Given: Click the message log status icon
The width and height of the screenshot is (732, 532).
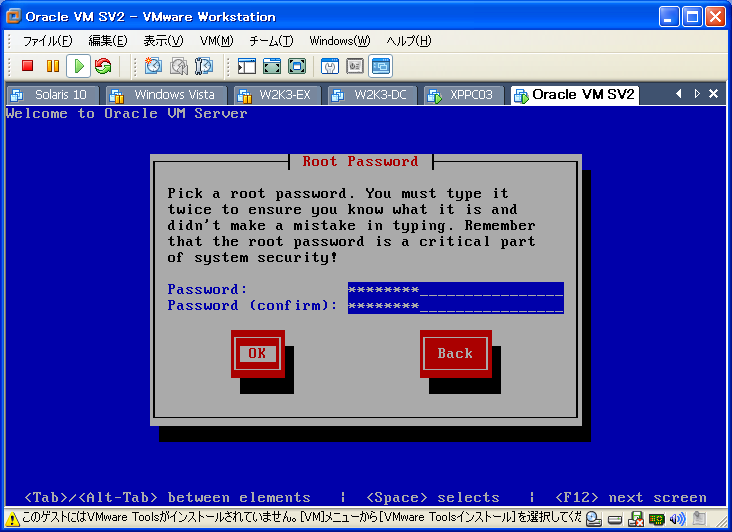Looking at the screenshot, I should (x=699, y=518).
